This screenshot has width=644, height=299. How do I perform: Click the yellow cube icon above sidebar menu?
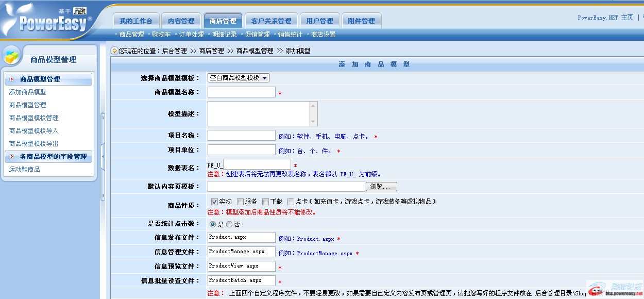[11, 55]
